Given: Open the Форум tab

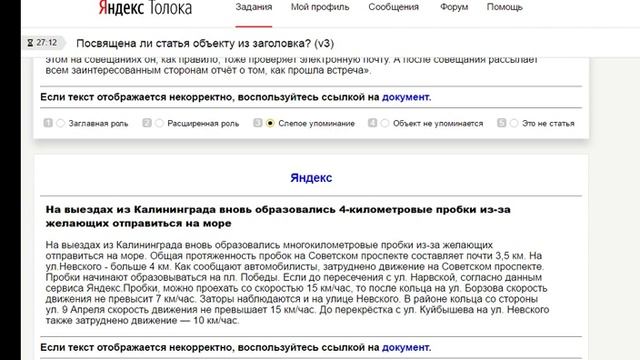Looking at the screenshot, I should [454, 7].
